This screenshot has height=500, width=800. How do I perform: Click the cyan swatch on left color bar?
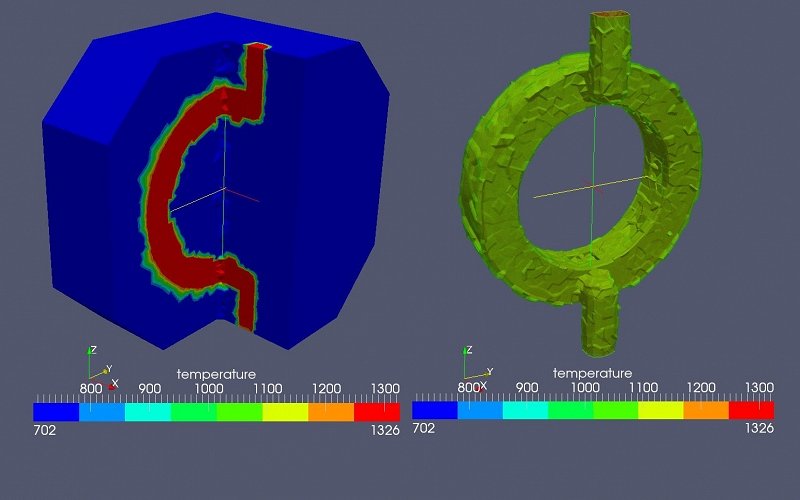[x=148, y=411]
